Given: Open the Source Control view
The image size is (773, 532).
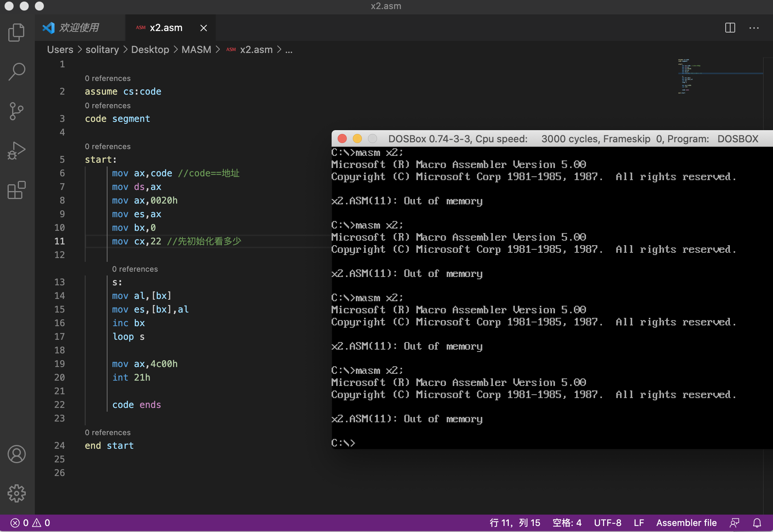Looking at the screenshot, I should [17, 111].
